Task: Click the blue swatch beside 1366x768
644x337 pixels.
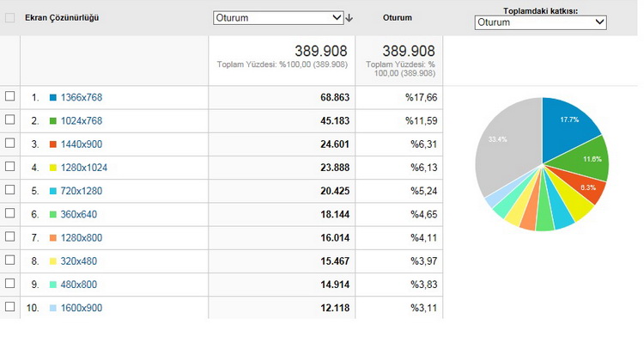Action: pos(53,97)
